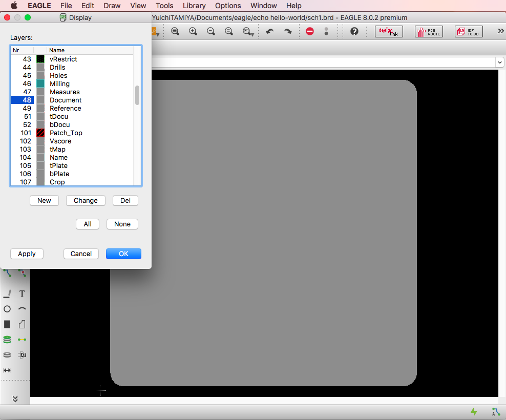Open the File menu
The image size is (506, 420).
click(66, 6)
